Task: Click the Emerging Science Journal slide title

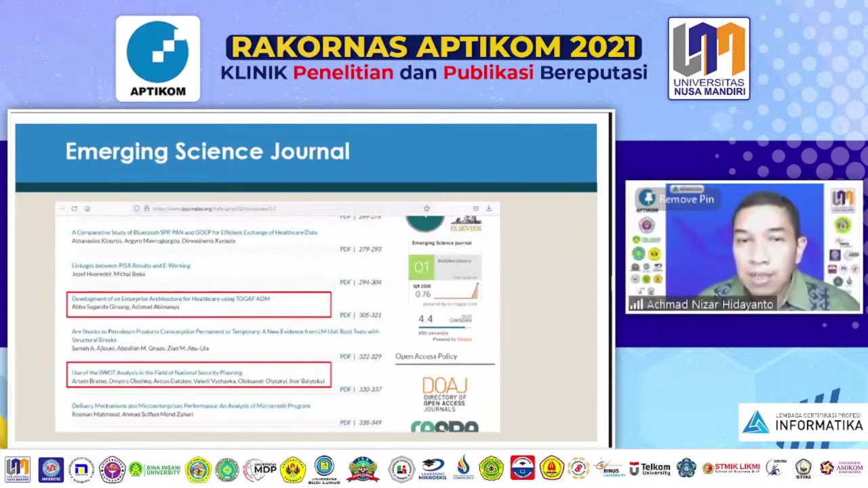Action: [208, 152]
